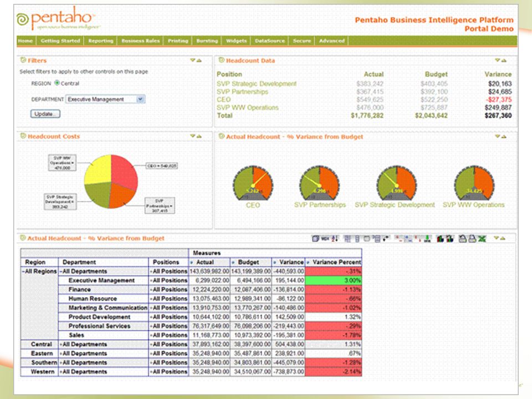Click the down arrow in gauge panel header
The width and height of the screenshot is (532, 399).
[x=498, y=136]
